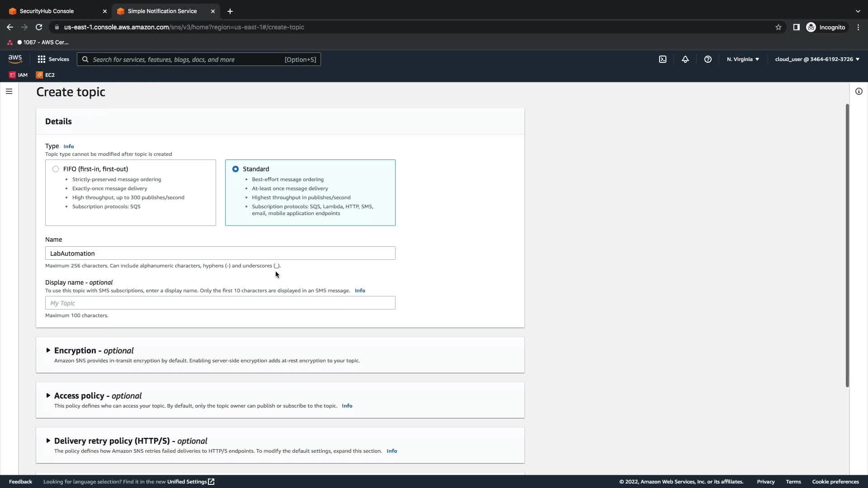This screenshot has height=488, width=868.
Task: Click the Display name input field
Action: (x=220, y=303)
